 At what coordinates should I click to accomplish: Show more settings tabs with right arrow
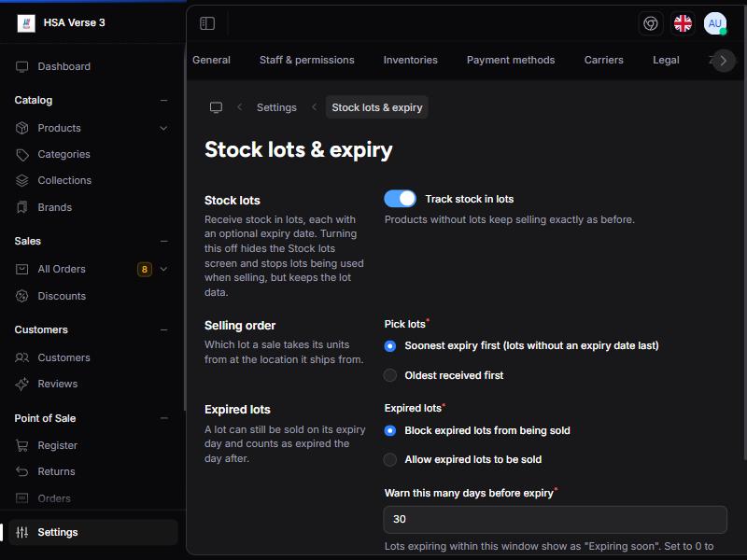[x=723, y=61]
